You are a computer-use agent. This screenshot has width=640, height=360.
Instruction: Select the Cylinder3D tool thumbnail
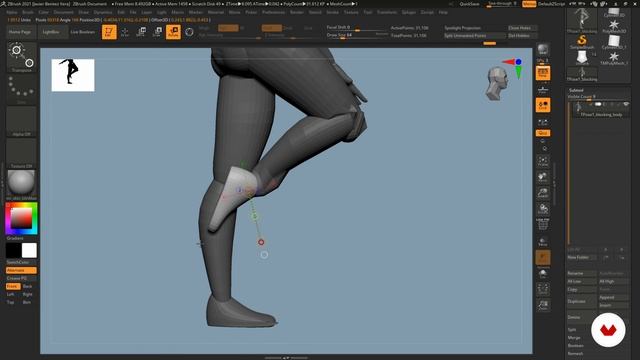tap(613, 12)
